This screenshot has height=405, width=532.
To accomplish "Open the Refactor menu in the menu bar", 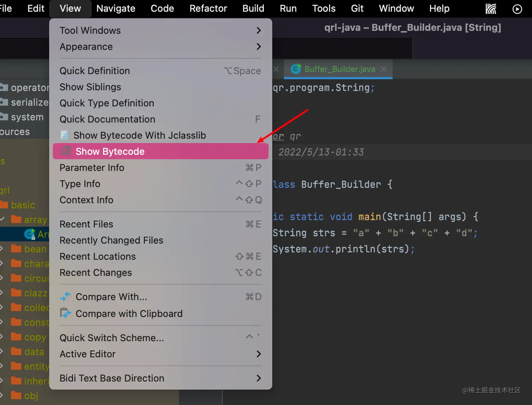I will coord(208,8).
